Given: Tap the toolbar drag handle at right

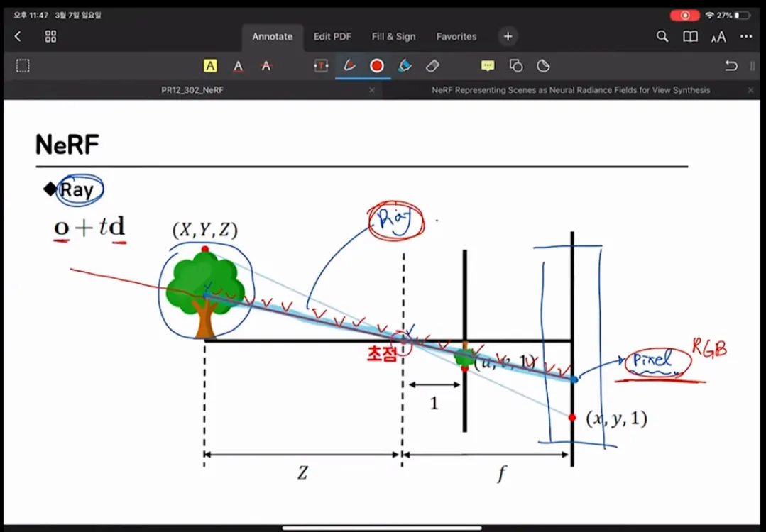Looking at the screenshot, I should (753, 66).
